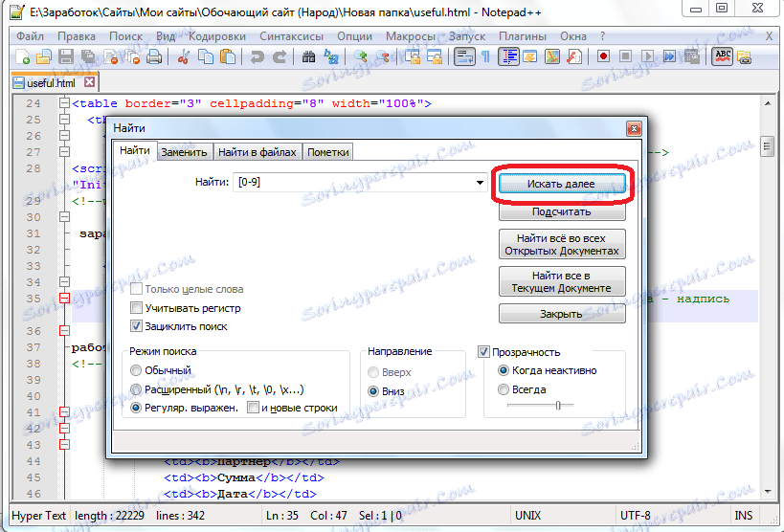Click the Zoom In toolbar icon
784x532 pixels.
click(361, 57)
